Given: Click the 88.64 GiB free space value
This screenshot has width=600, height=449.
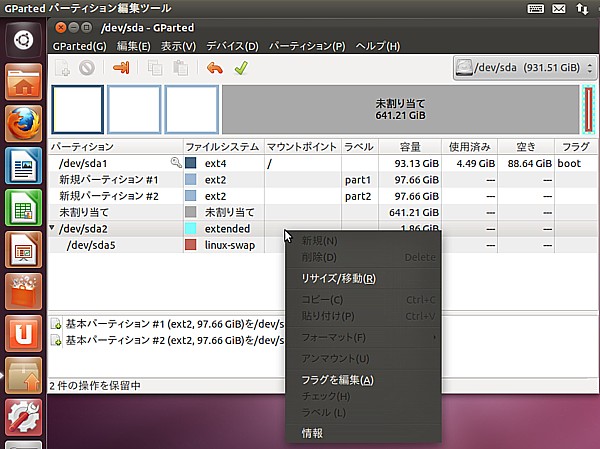Looking at the screenshot, I should 530,163.
